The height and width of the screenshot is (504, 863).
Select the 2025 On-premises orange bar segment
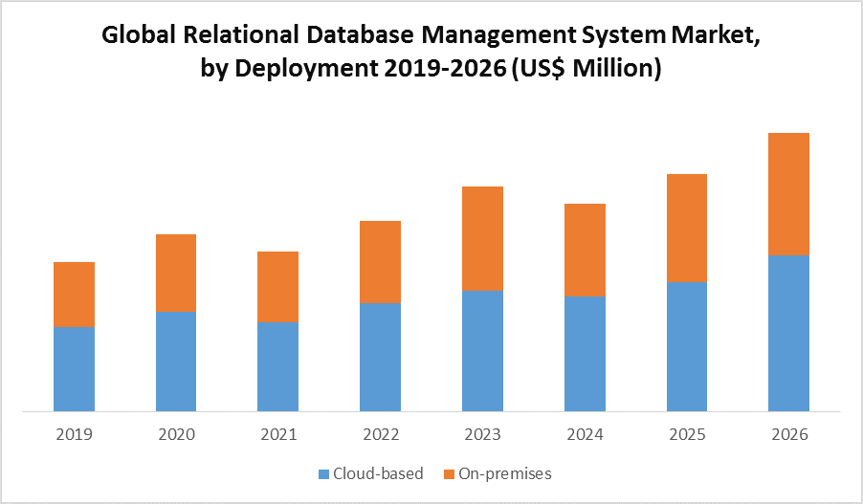click(687, 229)
